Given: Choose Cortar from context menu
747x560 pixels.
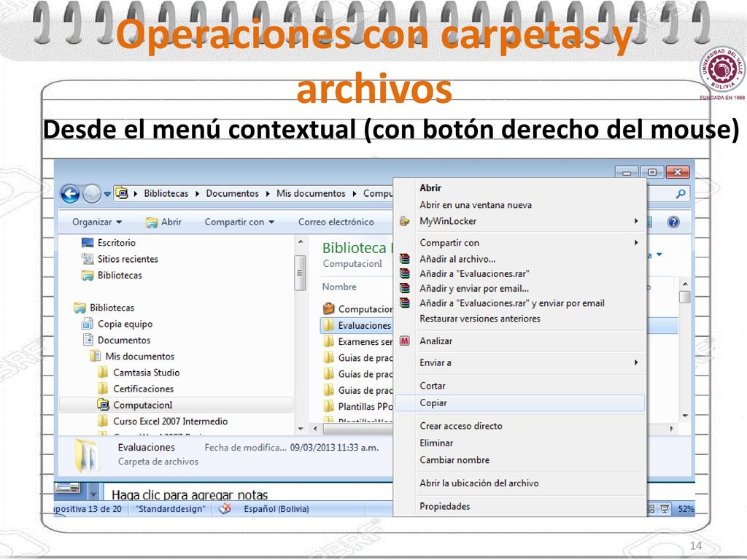Looking at the screenshot, I should coord(519,386).
